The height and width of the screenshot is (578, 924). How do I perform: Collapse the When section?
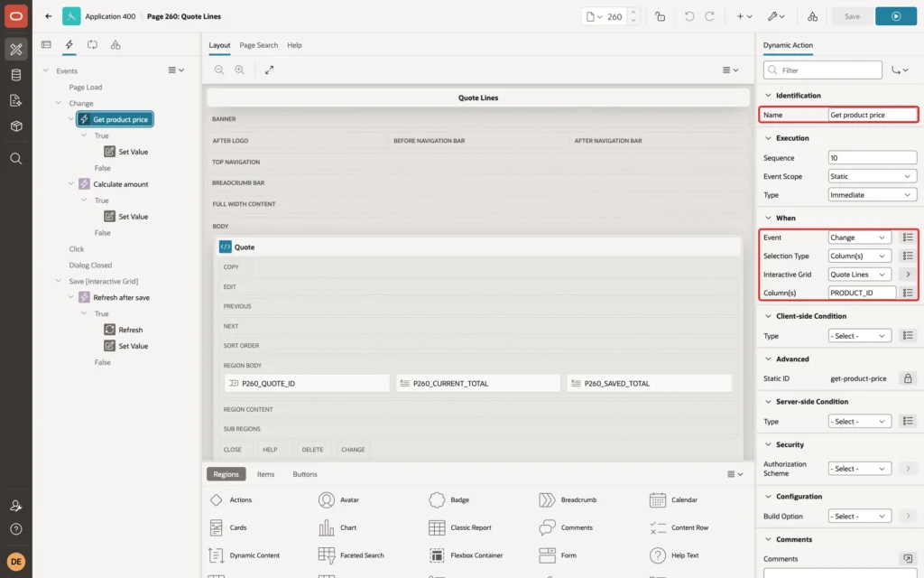coord(768,218)
